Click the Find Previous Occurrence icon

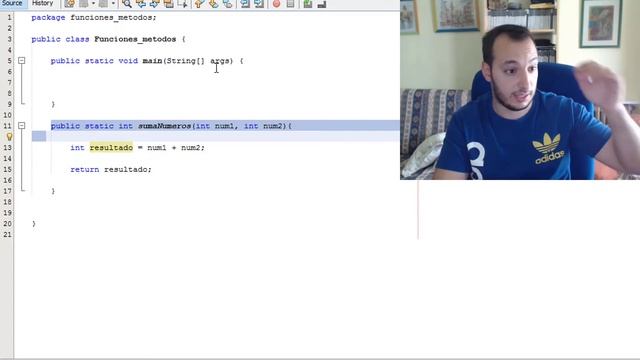click(141, 4)
